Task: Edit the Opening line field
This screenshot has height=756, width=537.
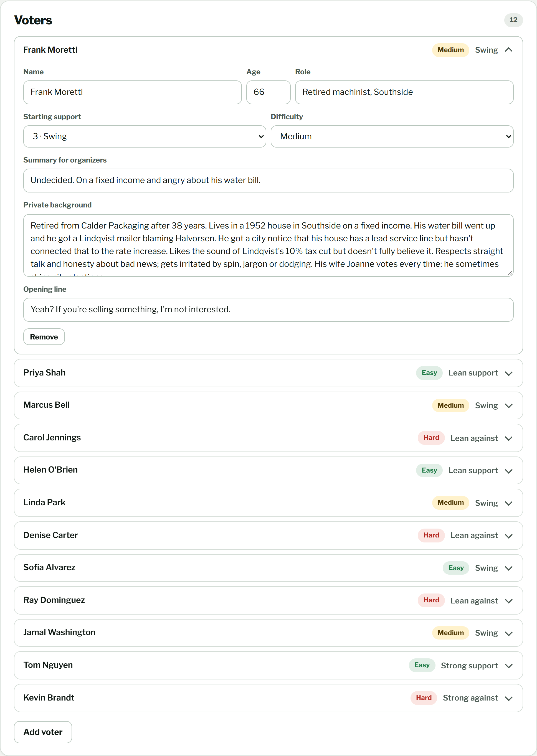Action: (x=268, y=310)
